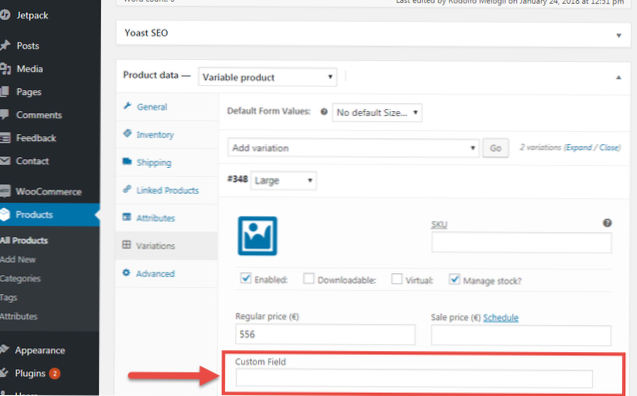Open Add New product submenu item
This screenshot has width=637, height=396.
(x=18, y=260)
